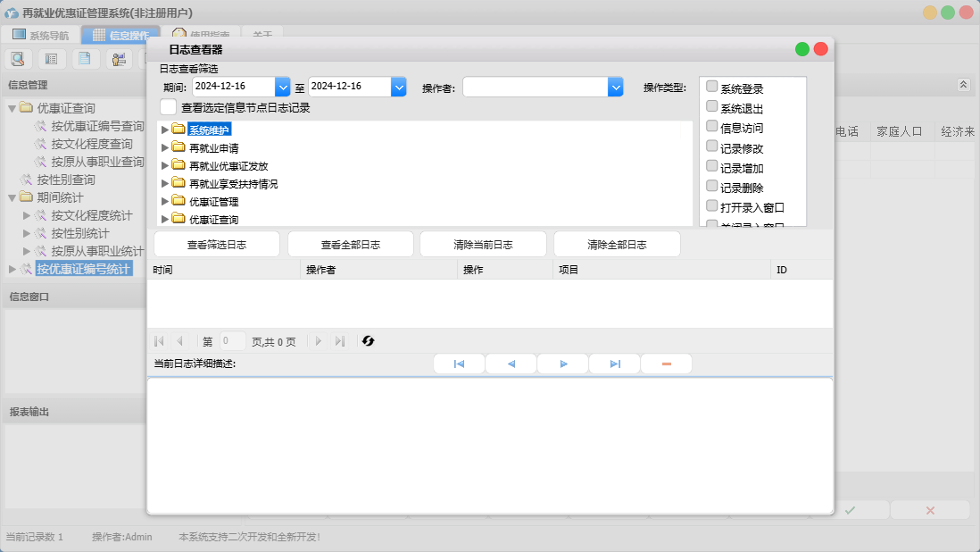Click the document page toolbar icon
The image size is (980, 552).
84,59
